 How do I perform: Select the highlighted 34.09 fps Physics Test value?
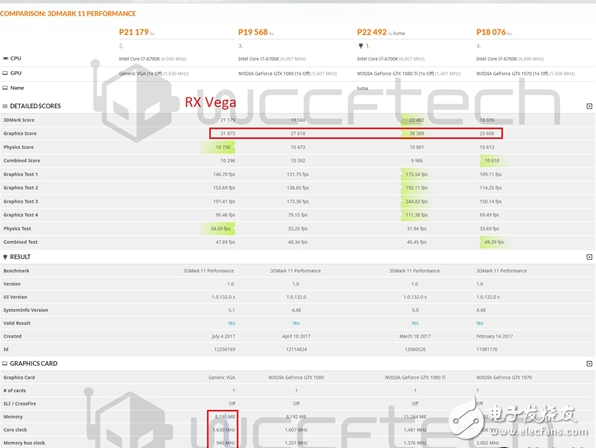[x=220, y=229]
